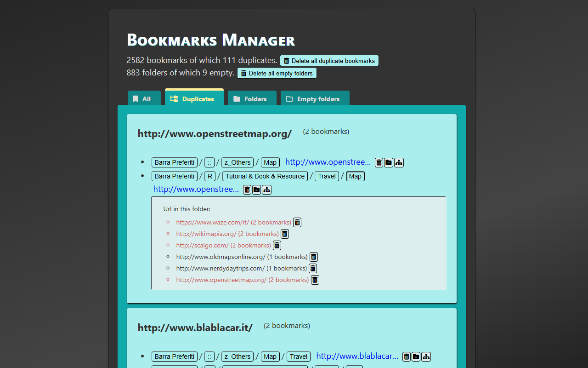588x368 pixels.
Task: Click the Map tag on the blablacar link row
Action: click(x=270, y=356)
